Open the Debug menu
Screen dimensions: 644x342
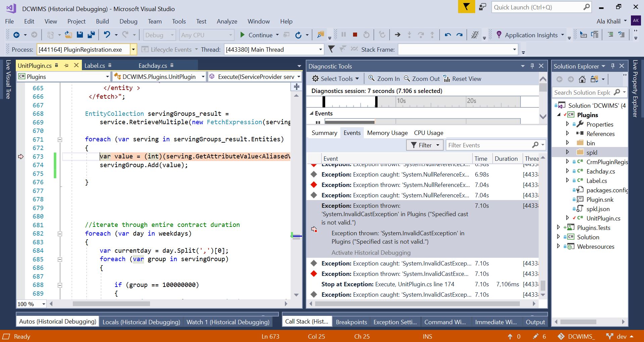click(128, 21)
